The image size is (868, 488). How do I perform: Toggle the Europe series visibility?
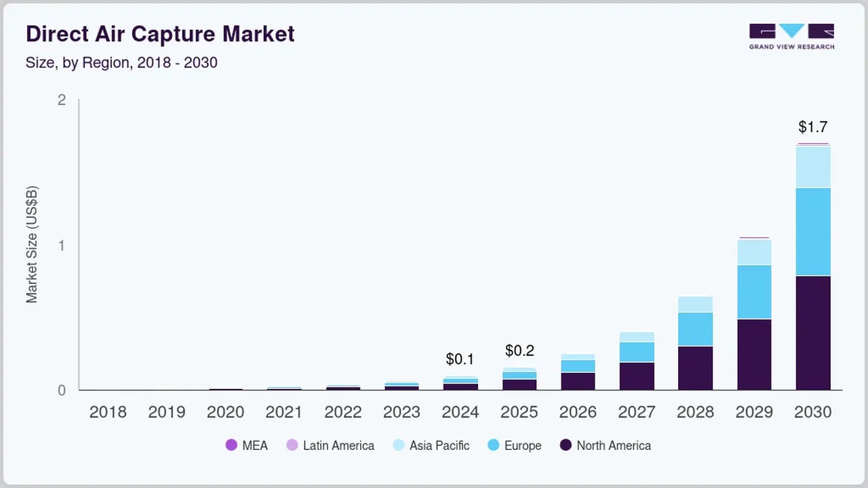coord(493,445)
